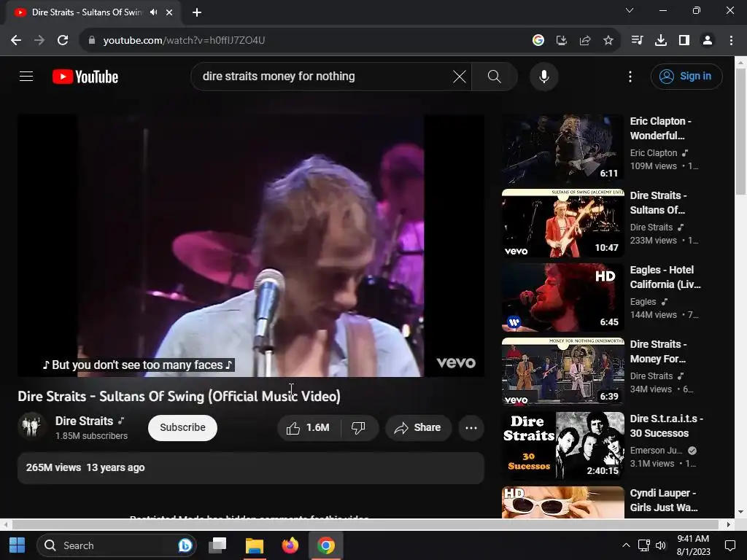The width and height of the screenshot is (747, 560).
Task: Open a new Chrome tab
Action: 197,12
